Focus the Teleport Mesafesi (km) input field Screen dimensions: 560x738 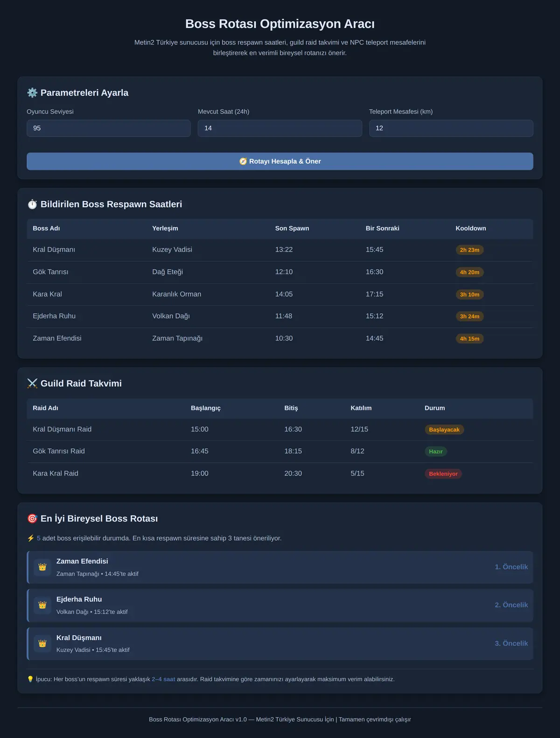[451, 128]
